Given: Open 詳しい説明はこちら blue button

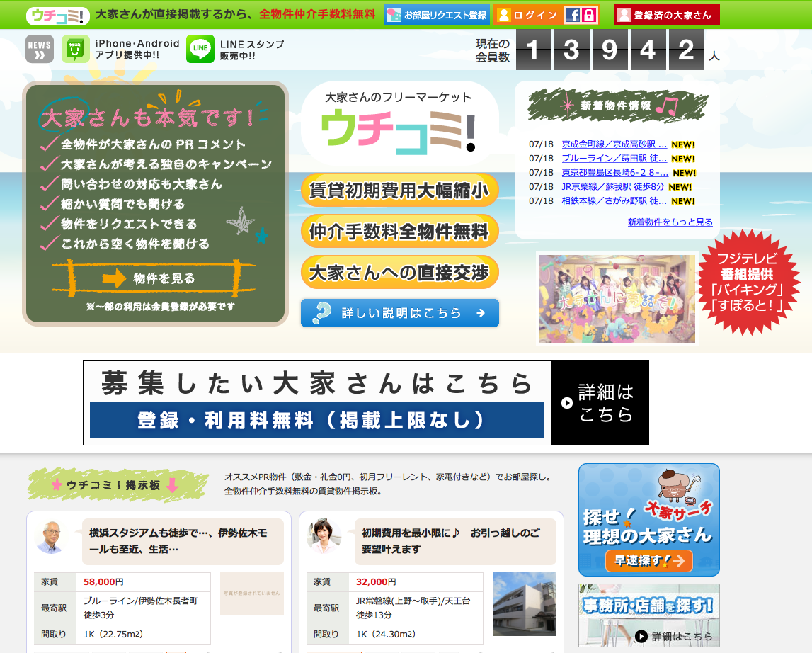Looking at the screenshot, I should (399, 313).
